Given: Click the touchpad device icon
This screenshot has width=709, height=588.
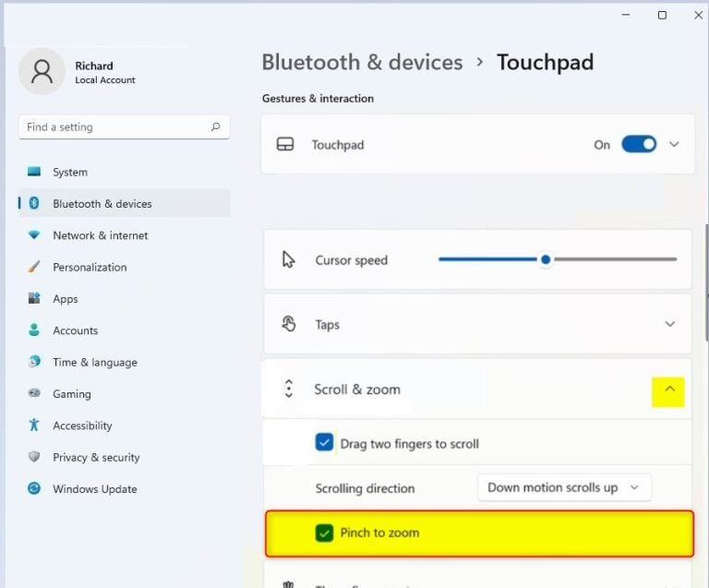Looking at the screenshot, I should (285, 144).
